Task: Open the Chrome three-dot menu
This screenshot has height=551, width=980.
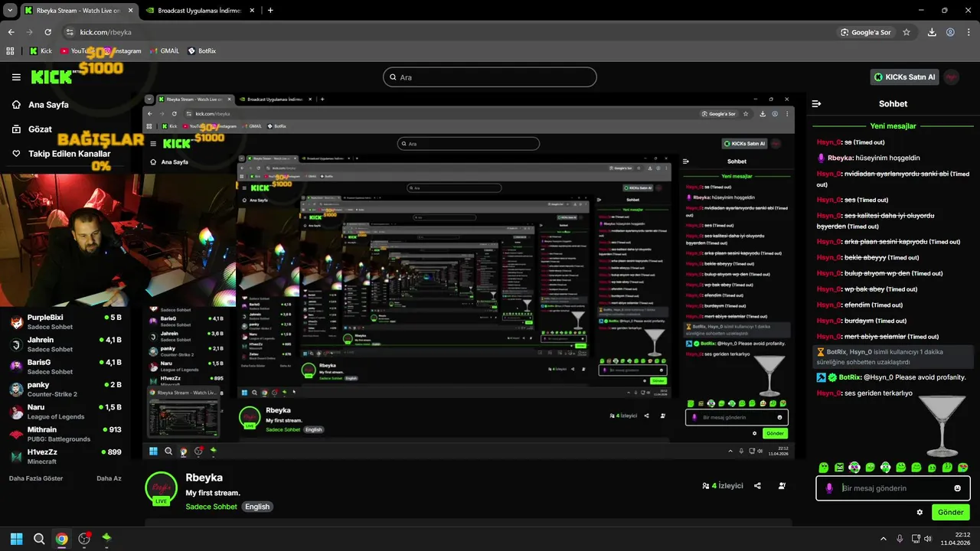Action: click(x=969, y=32)
